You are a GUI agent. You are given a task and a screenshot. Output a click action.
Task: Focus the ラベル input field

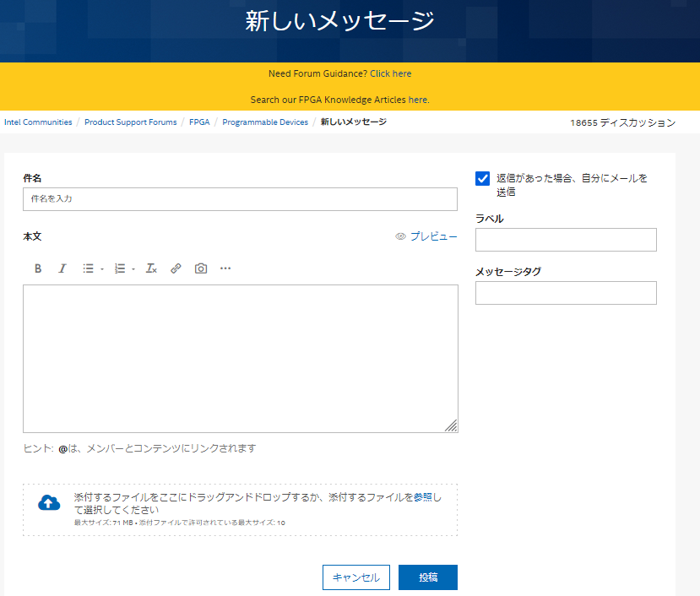[x=566, y=240]
